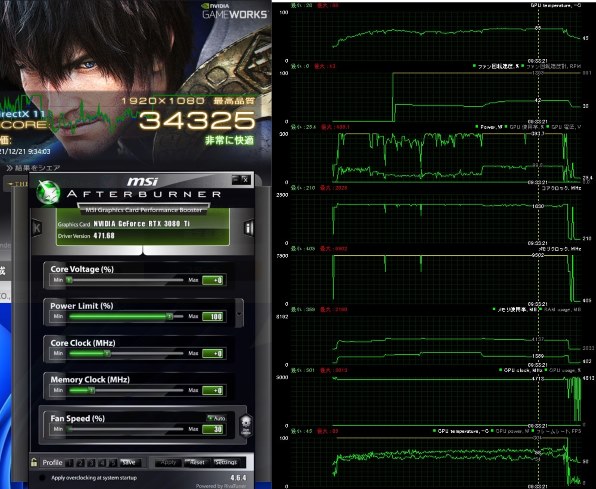
Task: Click the Core Voltage (%) label
Action: tap(82, 269)
